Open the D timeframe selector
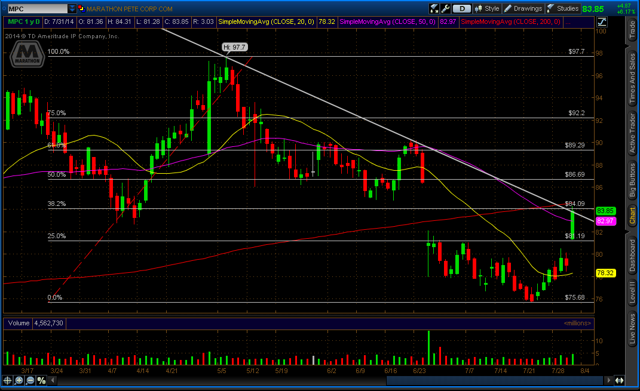The width and height of the screenshot is (640, 391). [462, 9]
